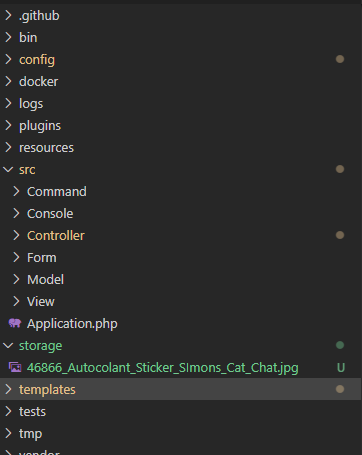
Task: Expand the Command folder chevron
Action: [16, 191]
